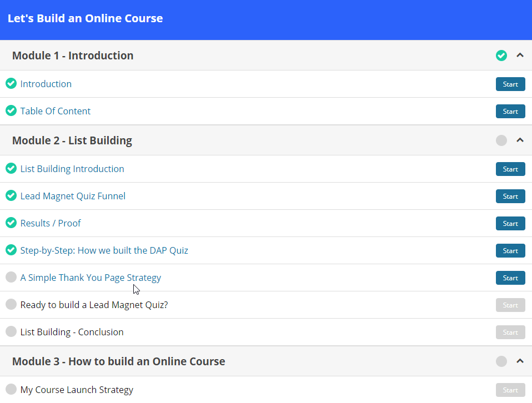Collapse Module 2 - List Building chevron
The image size is (532, 403).
(520, 140)
